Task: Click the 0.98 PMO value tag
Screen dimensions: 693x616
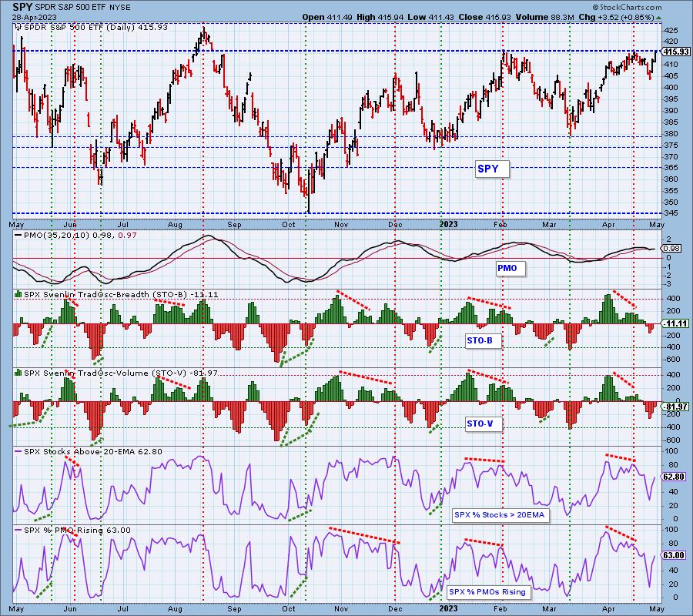Action: (x=671, y=249)
